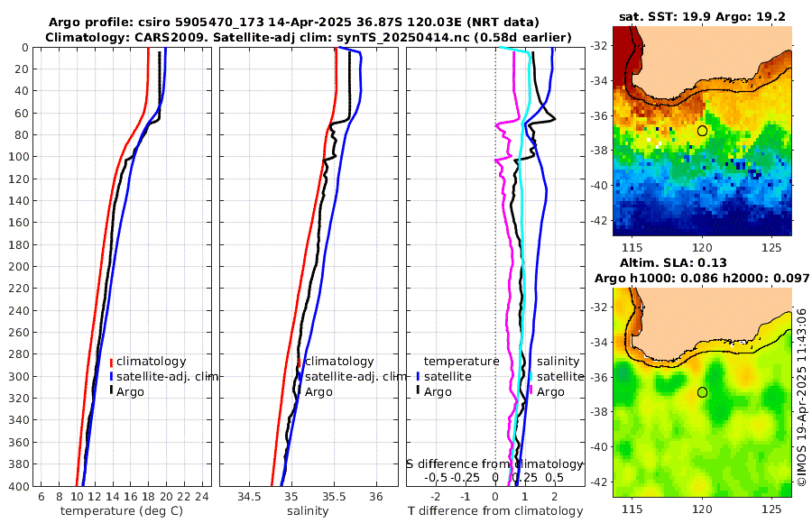
Task: Click the Argo profile title line
Action: click(293, 23)
